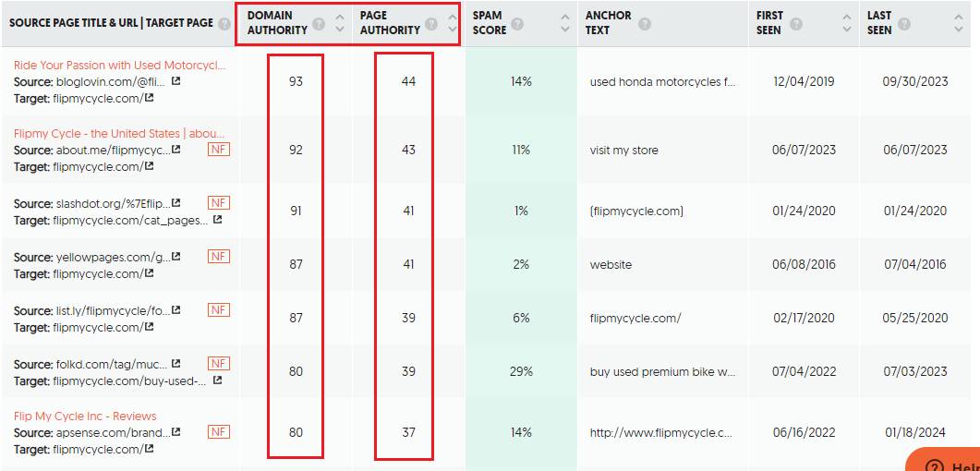
Task: Open yellowpages.com source external link icon
Action: (176, 257)
